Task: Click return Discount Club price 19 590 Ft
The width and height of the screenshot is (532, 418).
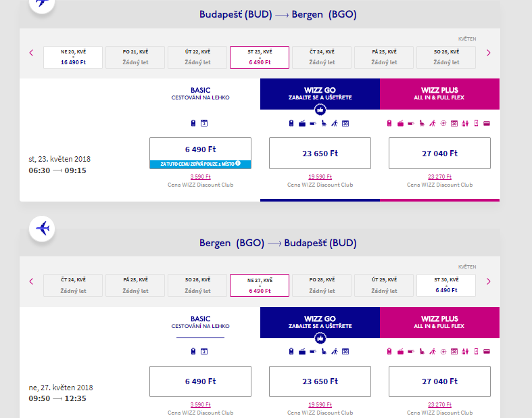Action: [320, 405]
